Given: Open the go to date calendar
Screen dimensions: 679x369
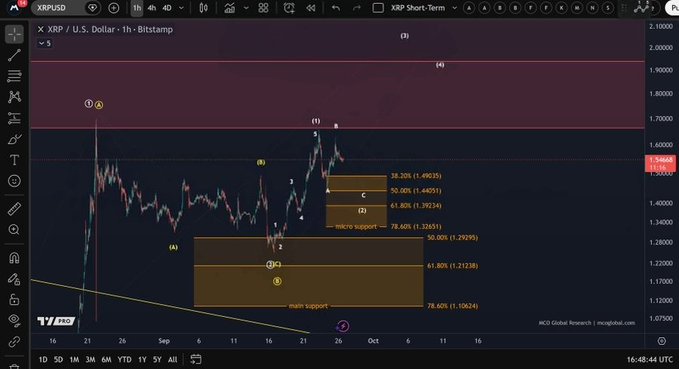Looking at the screenshot, I should [x=196, y=359].
